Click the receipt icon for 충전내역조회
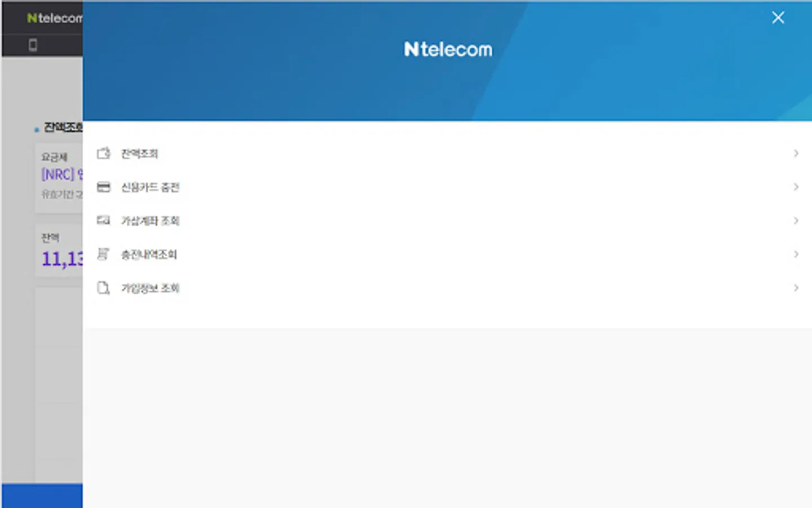Image resolution: width=812 pixels, height=508 pixels. (103, 254)
